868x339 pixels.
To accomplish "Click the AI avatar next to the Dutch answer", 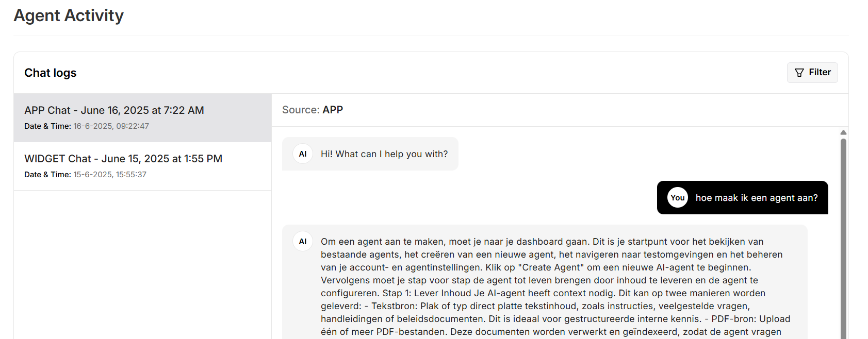I will [x=303, y=242].
